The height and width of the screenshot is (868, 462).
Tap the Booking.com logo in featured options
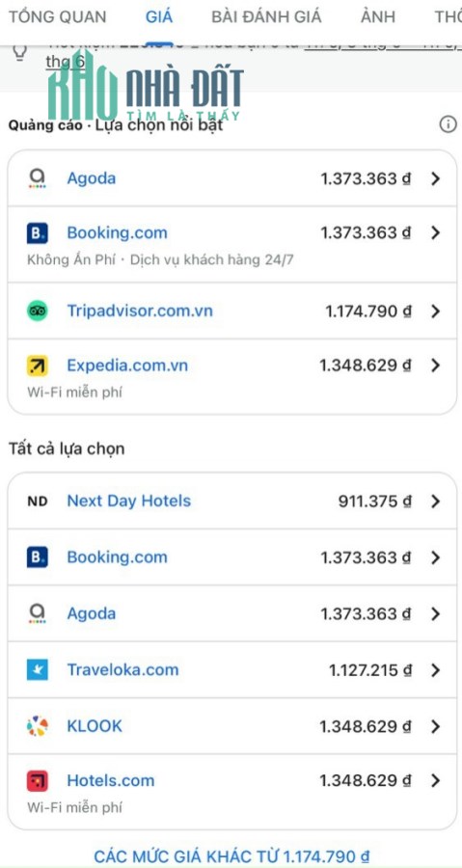click(37, 233)
